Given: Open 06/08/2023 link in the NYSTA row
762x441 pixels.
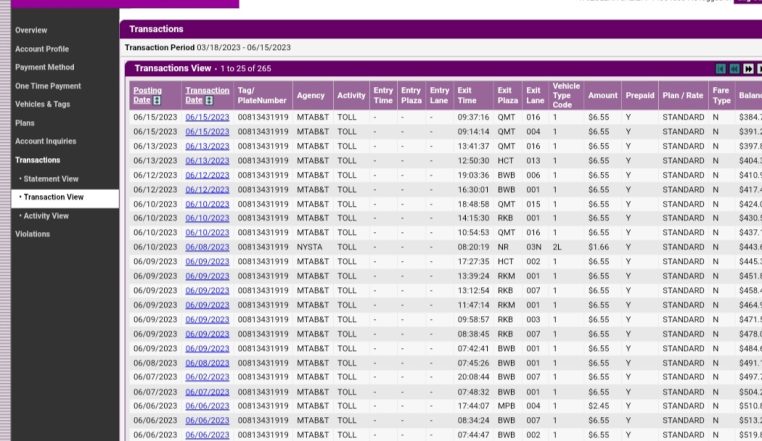Looking at the screenshot, I should (207, 247).
